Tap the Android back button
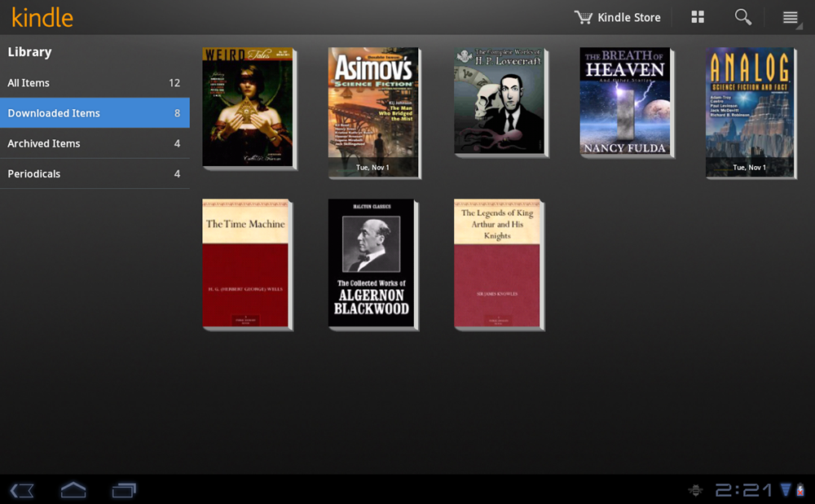Screen dimensions: 815x504 tap(22, 489)
